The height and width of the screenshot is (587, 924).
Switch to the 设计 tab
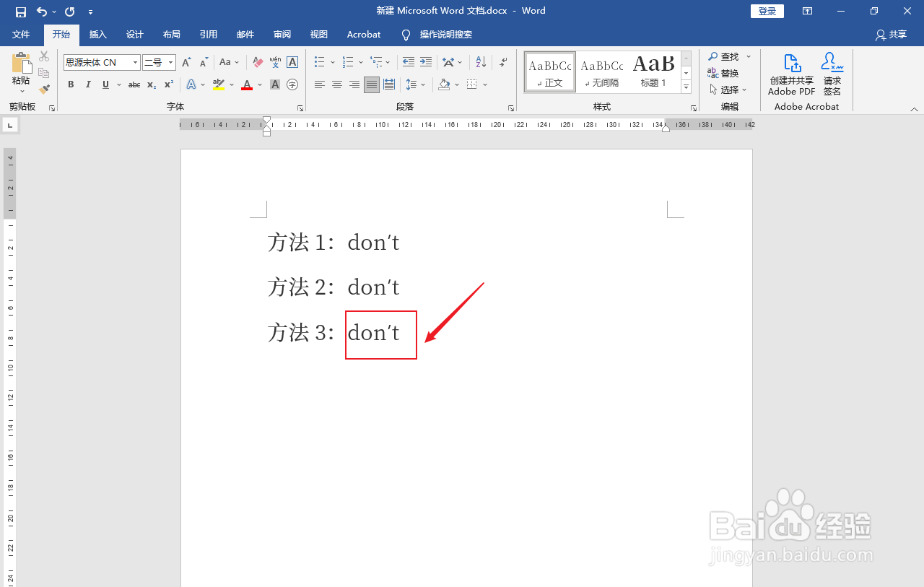coord(134,35)
